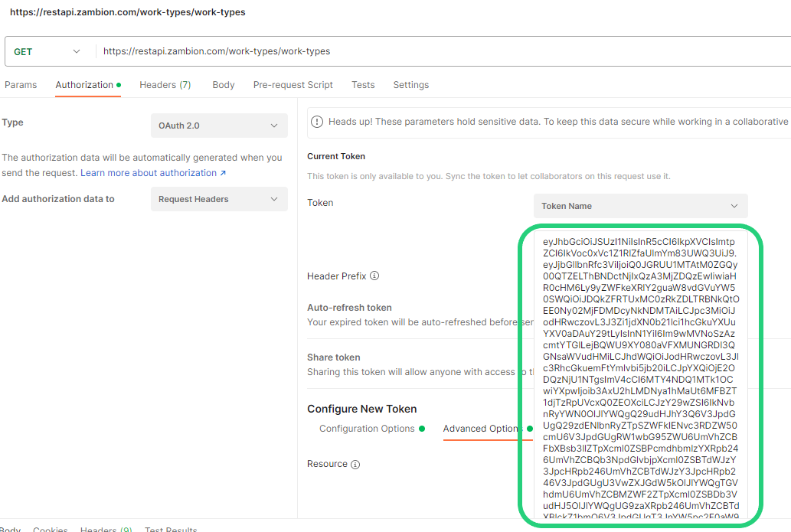Open the Settings tab
This screenshot has height=532, width=791.
411,85
